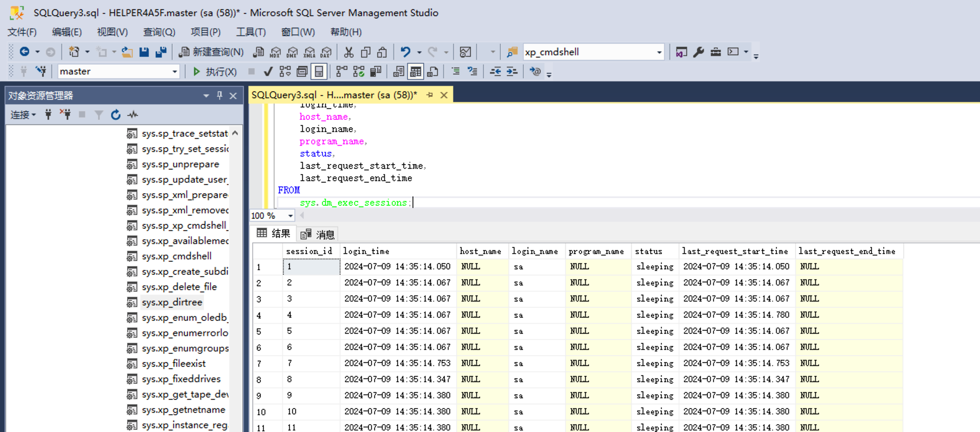
Task: Click the Properties wrench icon
Action: click(699, 52)
